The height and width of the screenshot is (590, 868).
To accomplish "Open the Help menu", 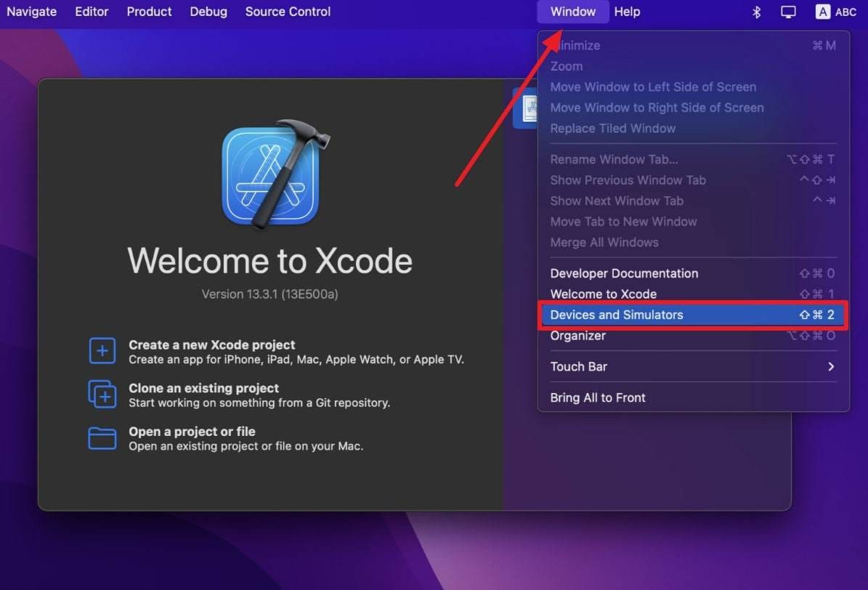I will click(x=627, y=12).
